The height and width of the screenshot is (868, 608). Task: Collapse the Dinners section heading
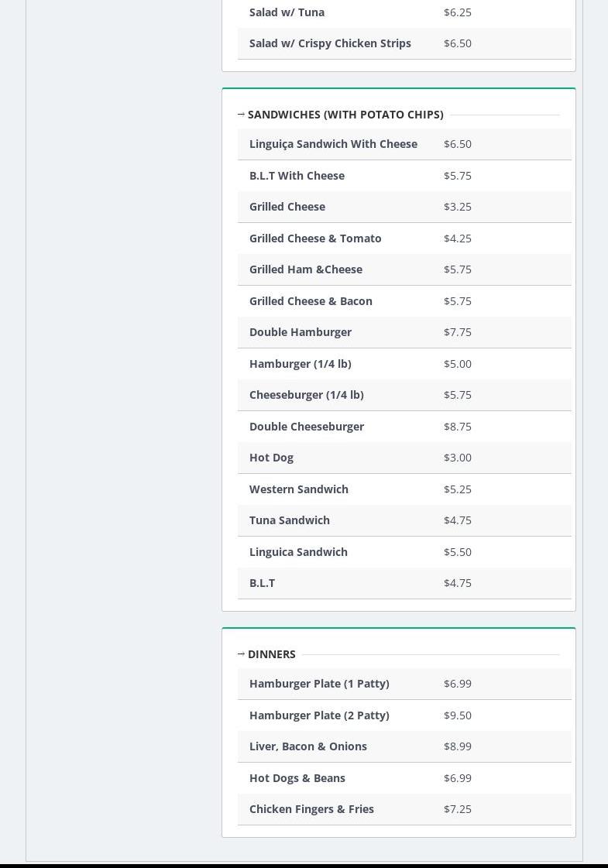coord(272,654)
